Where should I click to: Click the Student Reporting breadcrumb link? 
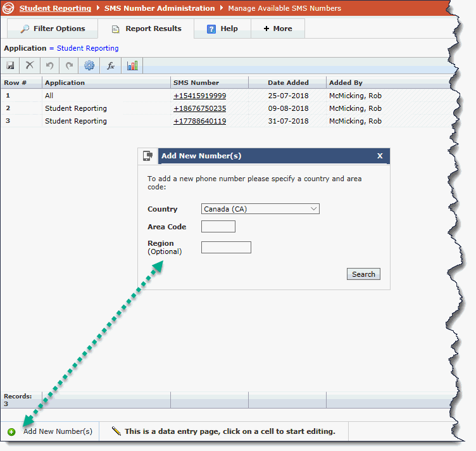click(x=55, y=8)
